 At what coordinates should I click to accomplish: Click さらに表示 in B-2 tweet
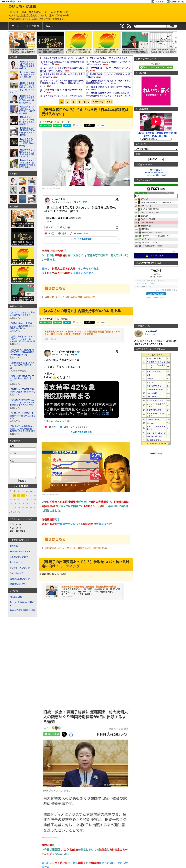pyautogui.click(x=100, y=414)
